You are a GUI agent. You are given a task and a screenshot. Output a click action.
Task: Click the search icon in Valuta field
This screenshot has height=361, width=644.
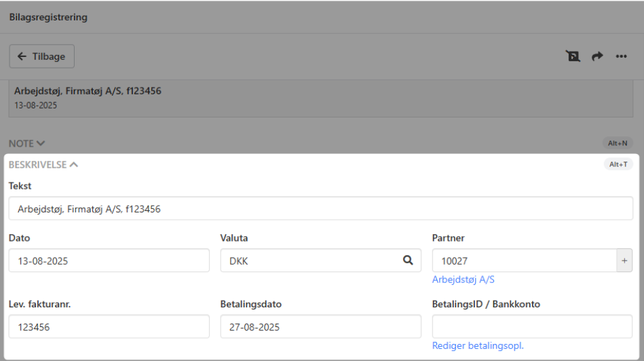tap(408, 260)
